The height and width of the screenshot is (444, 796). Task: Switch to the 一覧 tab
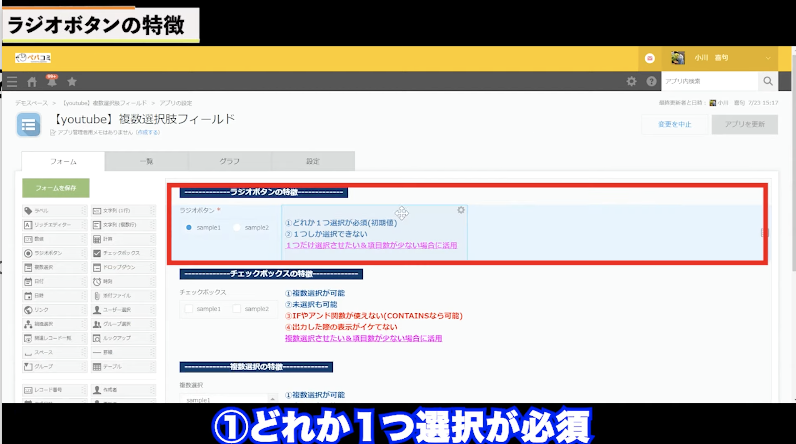pos(145,161)
